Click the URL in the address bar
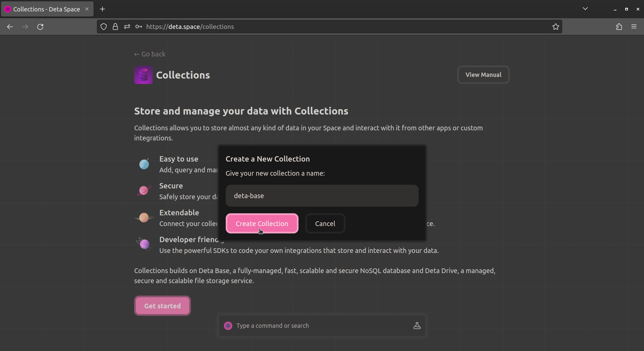The image size is (644, 351). tap(190, 27)
